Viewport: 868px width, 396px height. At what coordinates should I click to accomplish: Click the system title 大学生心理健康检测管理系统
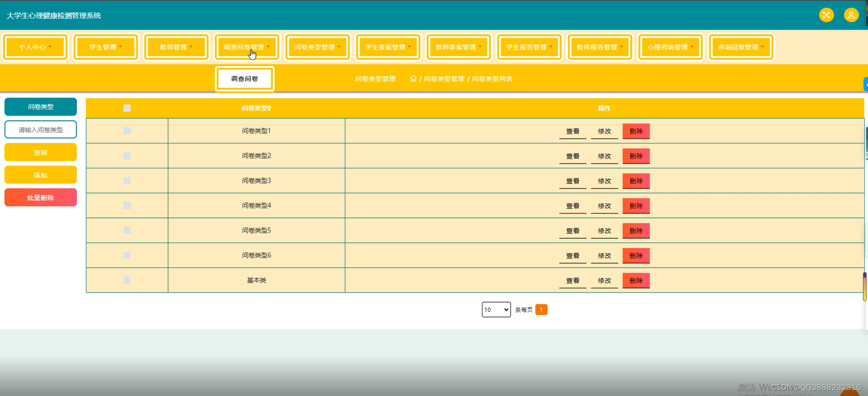54,15
